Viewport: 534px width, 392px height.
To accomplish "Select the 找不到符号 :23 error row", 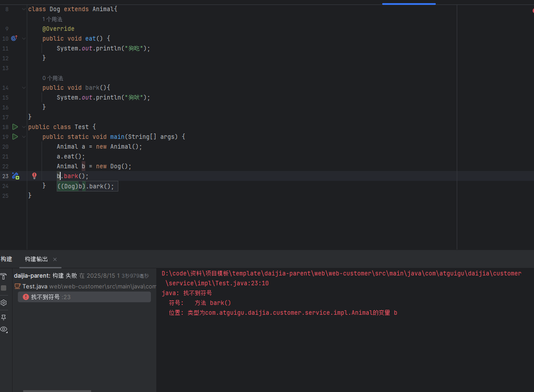I will point(84,297).
